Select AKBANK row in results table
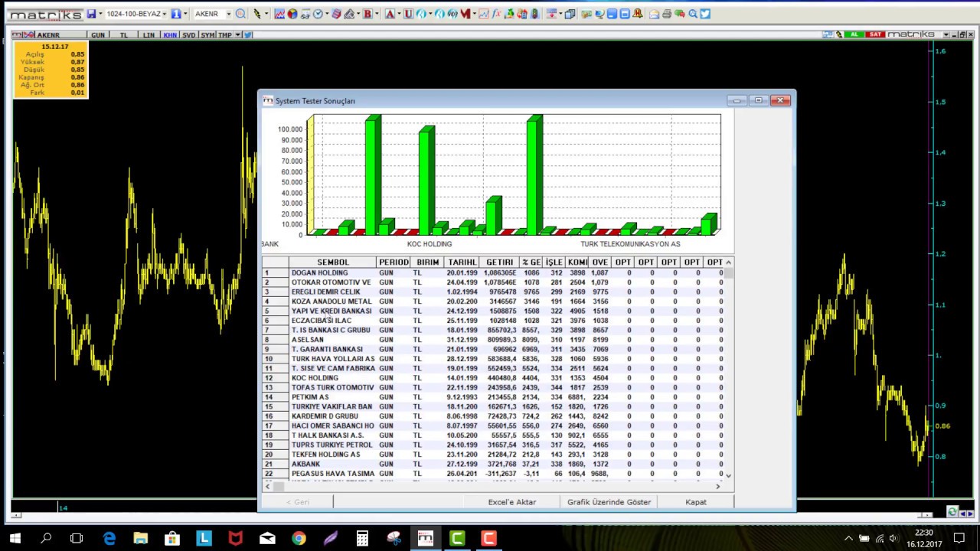The width and height of the screenshot is (980, 551). tap(492, 464)
